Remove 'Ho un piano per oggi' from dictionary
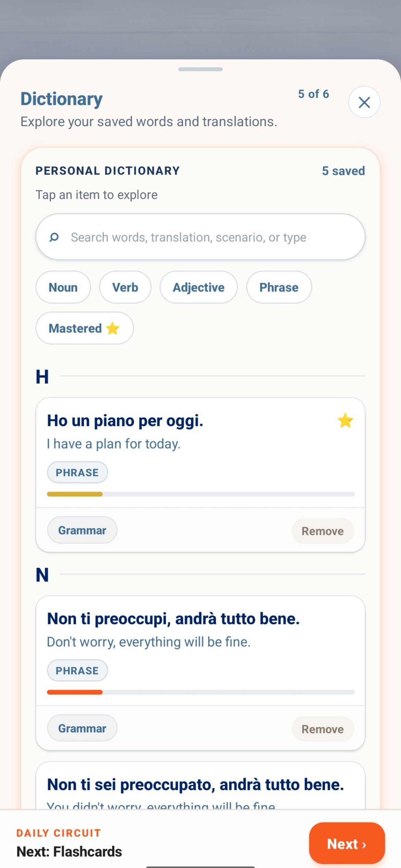The width and height of the screenshot is (401, 868). click(x=323, y=531)
